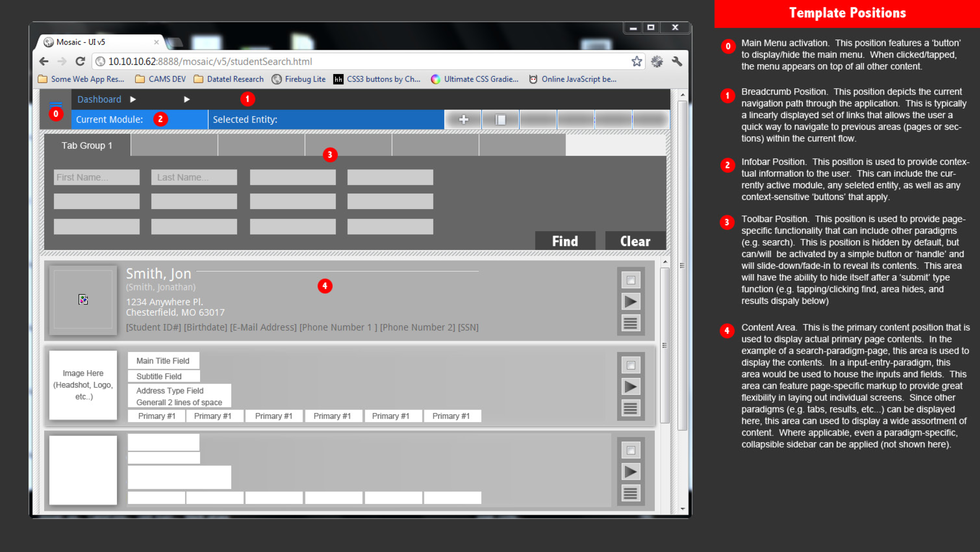Click the list lines icon on the Main Title Field card
Image resolution: width=980 pixels, height=552 pixels.
631,407
